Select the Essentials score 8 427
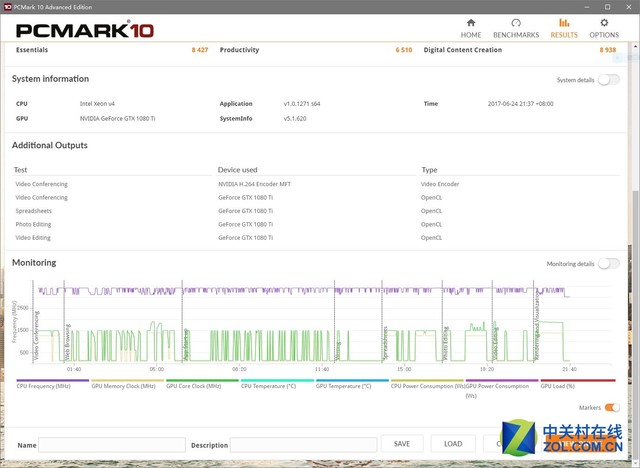The image size is (640, 468). 200,50
